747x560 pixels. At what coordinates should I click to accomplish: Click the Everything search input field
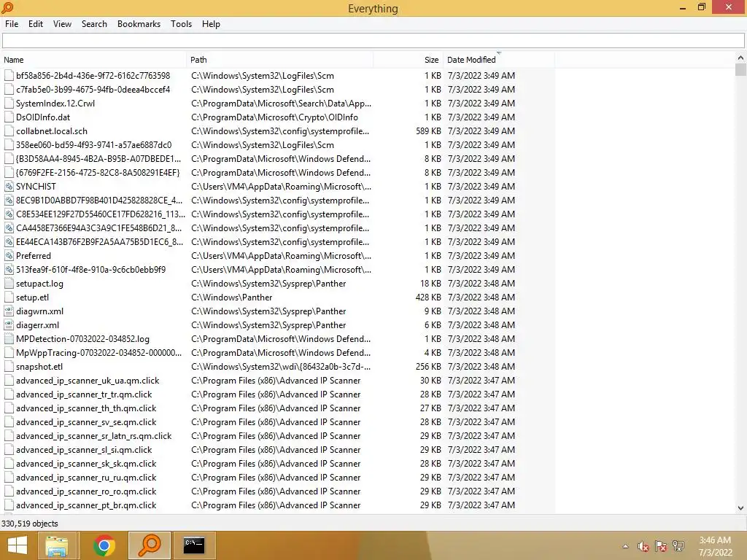[x=373, y=41]
